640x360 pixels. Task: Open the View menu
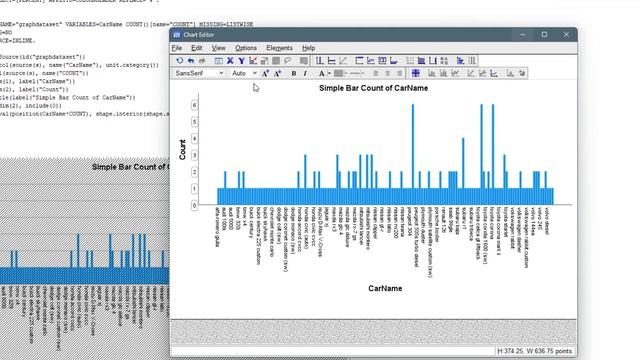(x=218, y=48)
